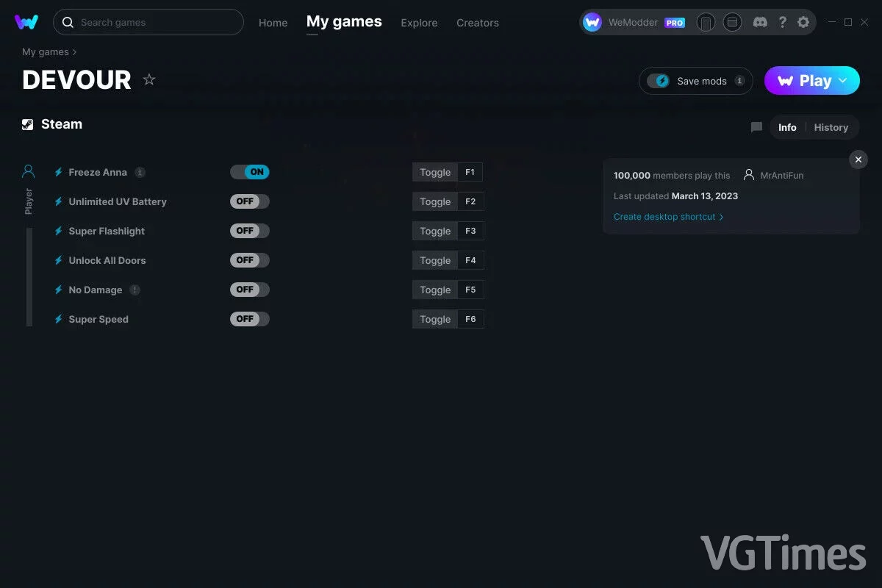This screenshot has width=882, height=588.
Task: Click the My games breadcrumb link
Action: (x=46, y=52)
